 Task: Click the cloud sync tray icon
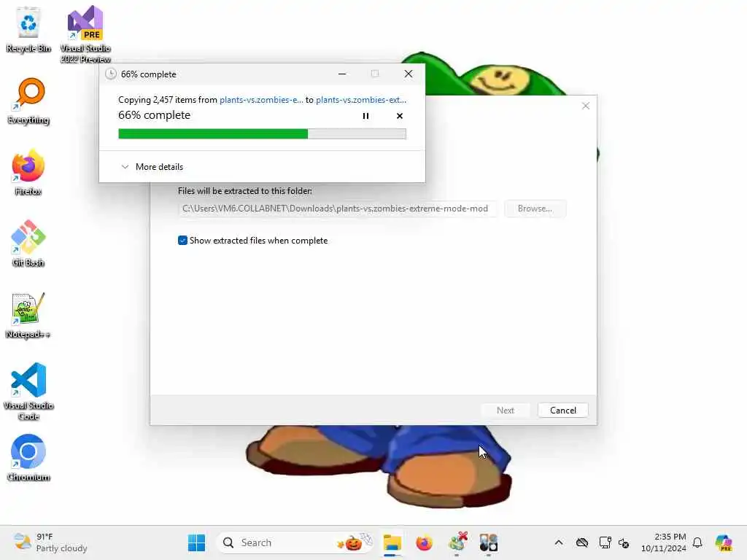pos(581,542)
